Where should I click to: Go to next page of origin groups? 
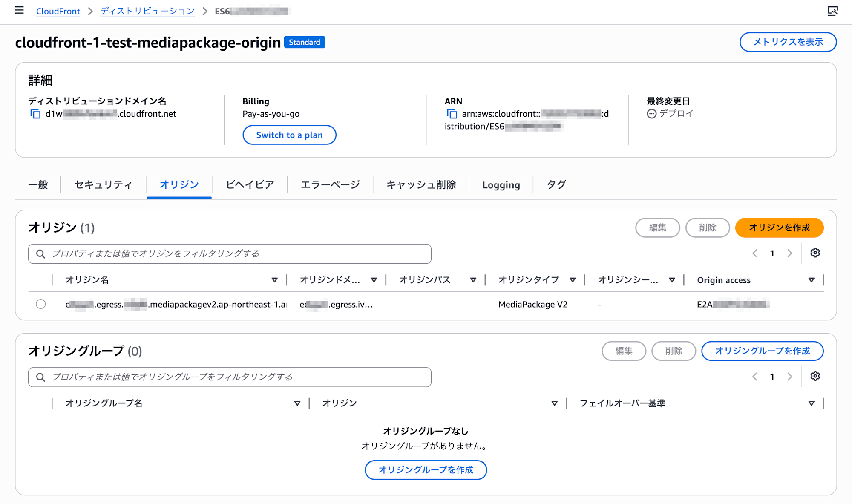point(790,377)
